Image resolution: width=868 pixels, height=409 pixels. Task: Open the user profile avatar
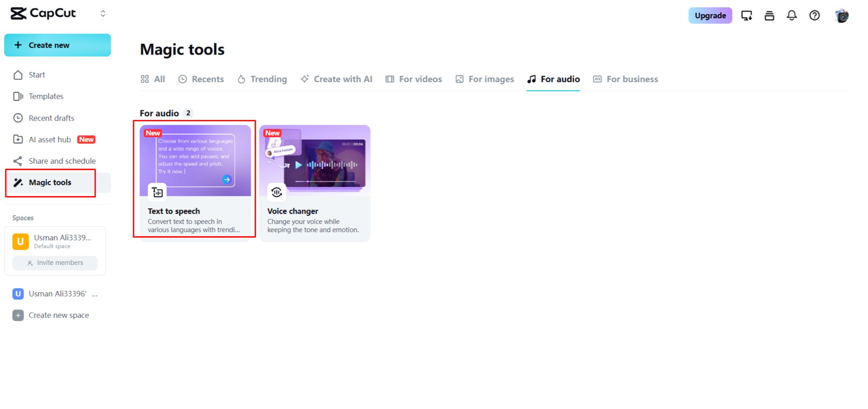click(x=842, y=16)
